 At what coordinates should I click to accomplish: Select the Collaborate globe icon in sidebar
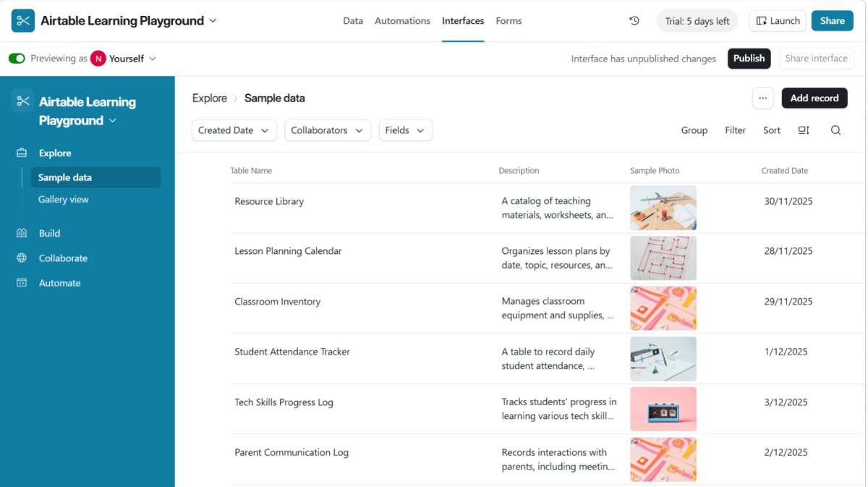click(22, 258)
